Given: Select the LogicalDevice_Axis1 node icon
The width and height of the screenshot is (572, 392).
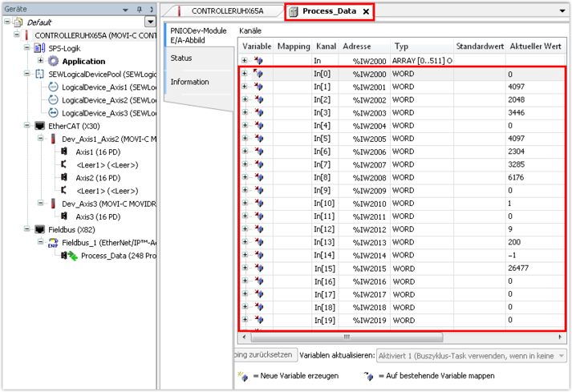Looking at the screenshot, I should point(54,87).
